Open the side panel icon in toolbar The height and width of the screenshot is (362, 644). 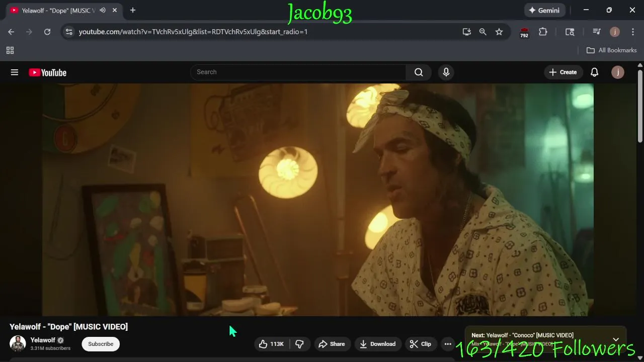(x=570, y=32)
